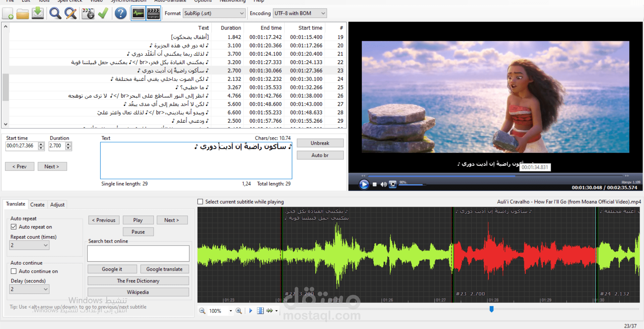Toggle fullscreen icon in video player

click(x=393, y=184)
